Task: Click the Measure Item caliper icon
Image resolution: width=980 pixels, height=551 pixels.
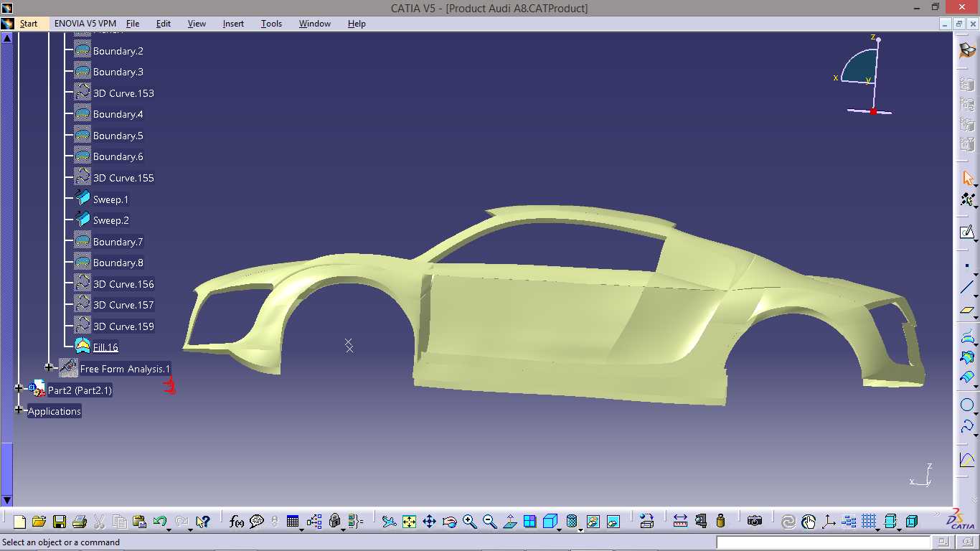Action: coord(700,522)
